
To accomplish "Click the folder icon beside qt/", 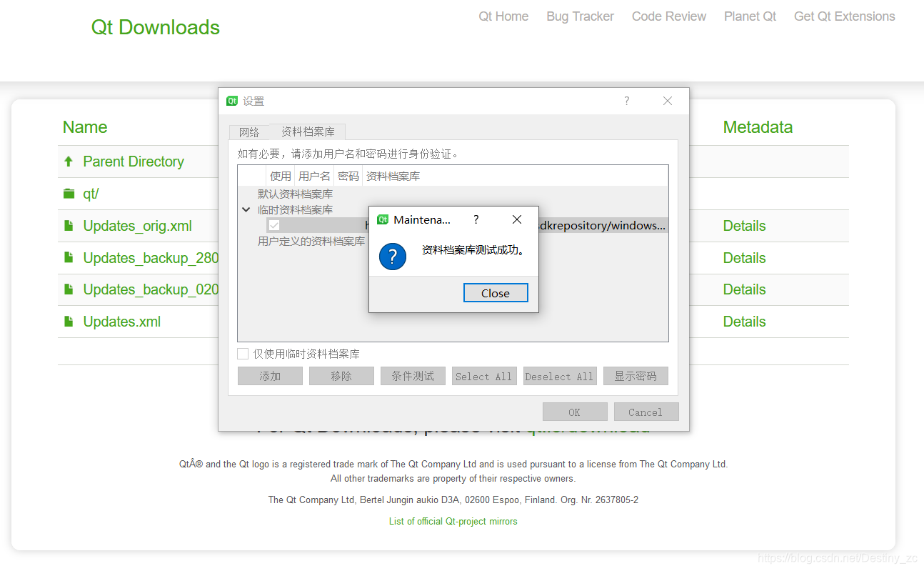I will point(68,193).
